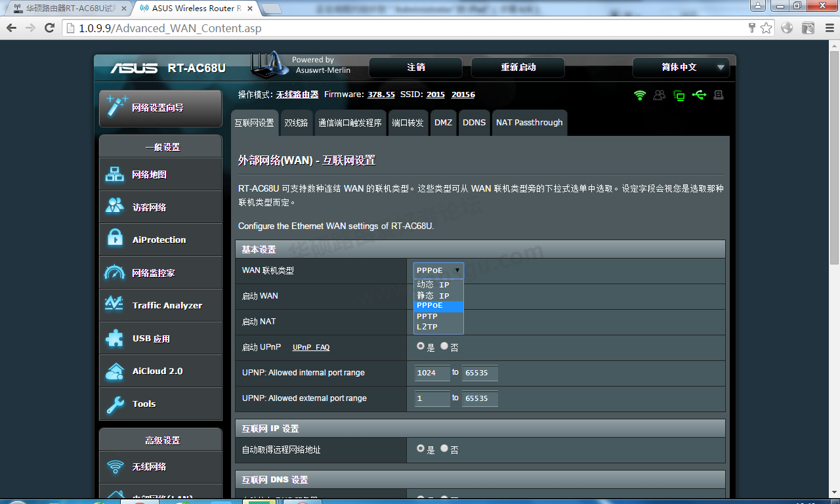Click the UPnP internal port end field

pyautogui.click(x=480, y=373)
